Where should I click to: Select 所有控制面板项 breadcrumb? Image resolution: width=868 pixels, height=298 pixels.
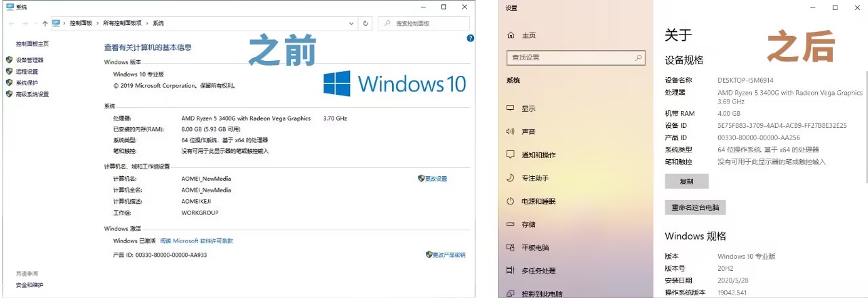click(122, 23)
